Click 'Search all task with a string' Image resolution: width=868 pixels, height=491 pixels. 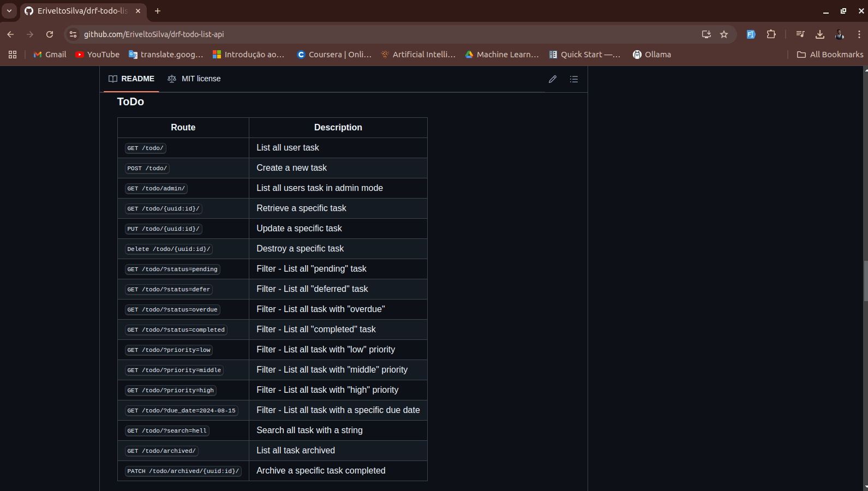point(309,430)
